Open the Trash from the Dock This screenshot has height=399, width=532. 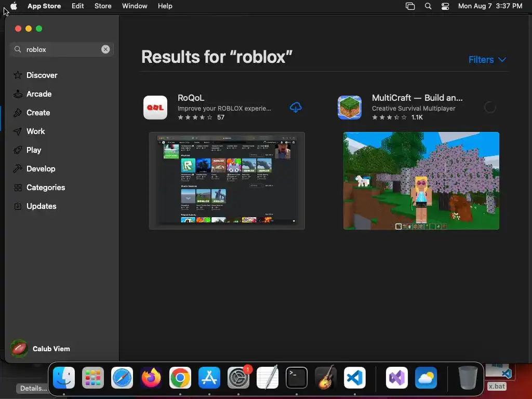(468, 378)
